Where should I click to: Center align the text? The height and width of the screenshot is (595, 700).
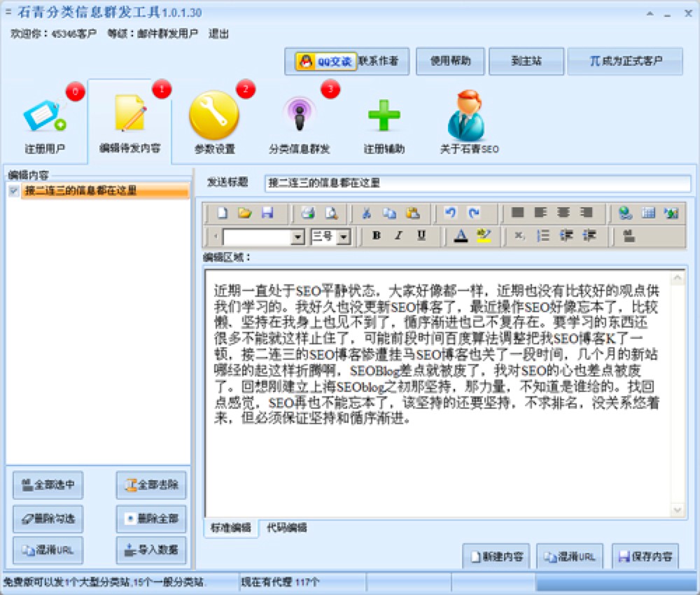coord(563,213)
